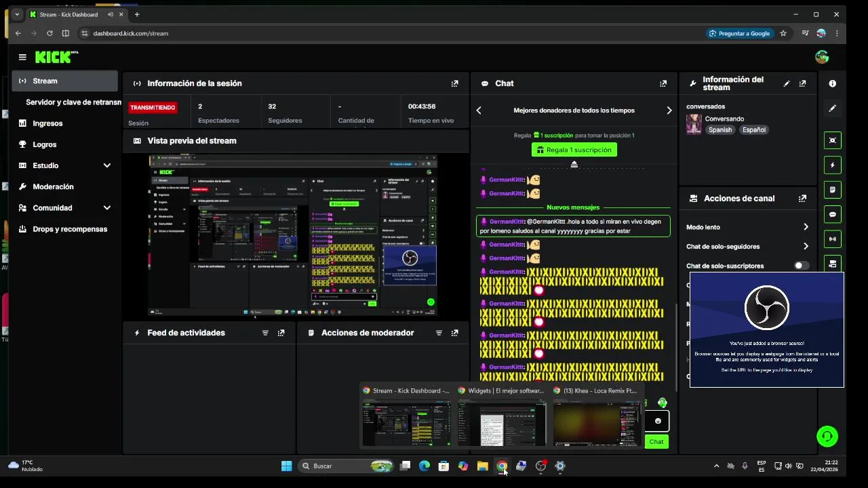Image resolution: width=868 pixels, height=488 pixels.
Task: Click the TRANSMITIENDO status badge
Action: pos(153,107)
